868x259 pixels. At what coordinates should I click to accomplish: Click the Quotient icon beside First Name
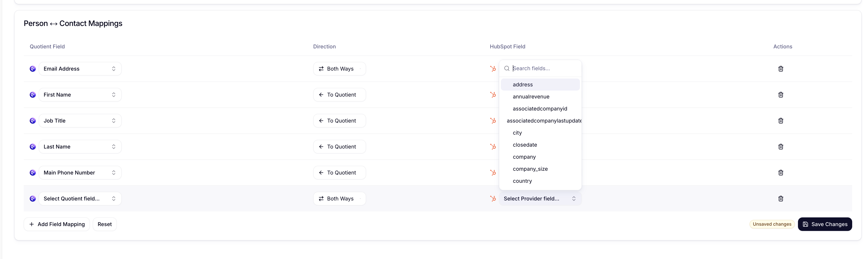(32, 95)
